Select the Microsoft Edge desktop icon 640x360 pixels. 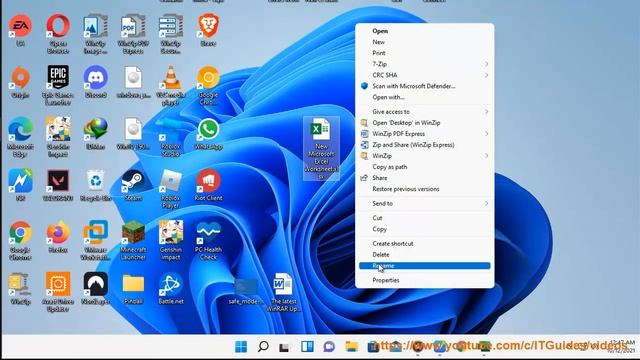(x=20, y=137)
